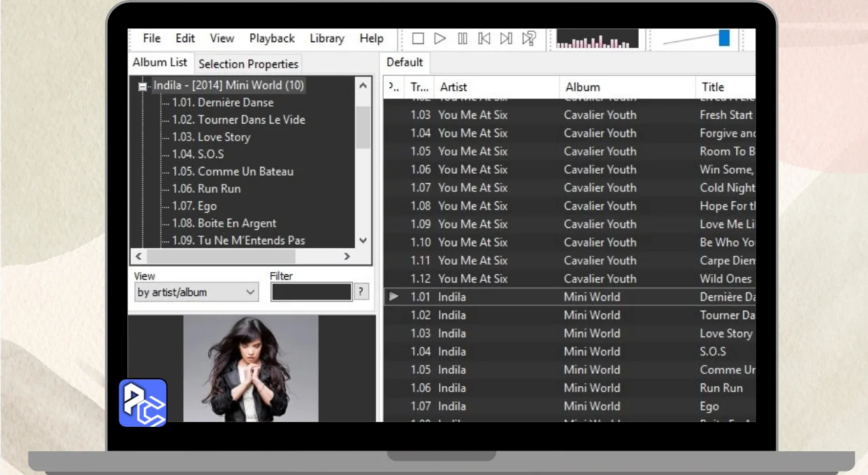Screen dimensions: 868x475
Task: Switch to the Selection Properties tab
Action: point(248,64)
